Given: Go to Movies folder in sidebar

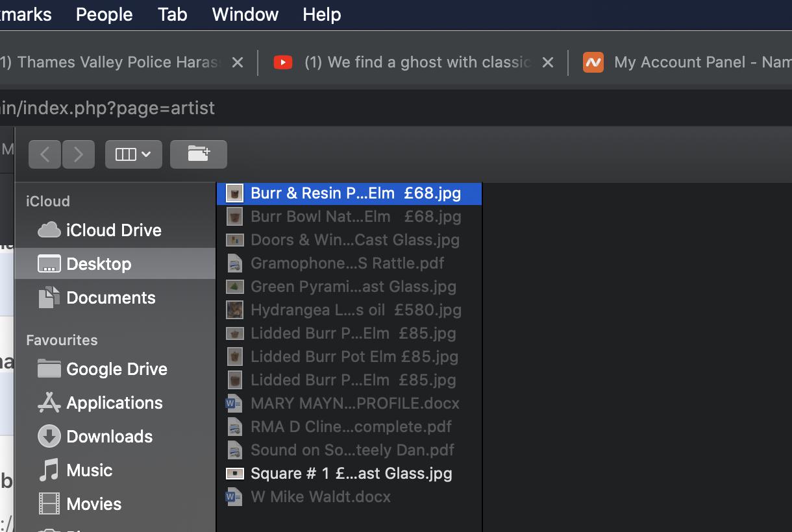Looking at the screenshot, I should point(93,504).
